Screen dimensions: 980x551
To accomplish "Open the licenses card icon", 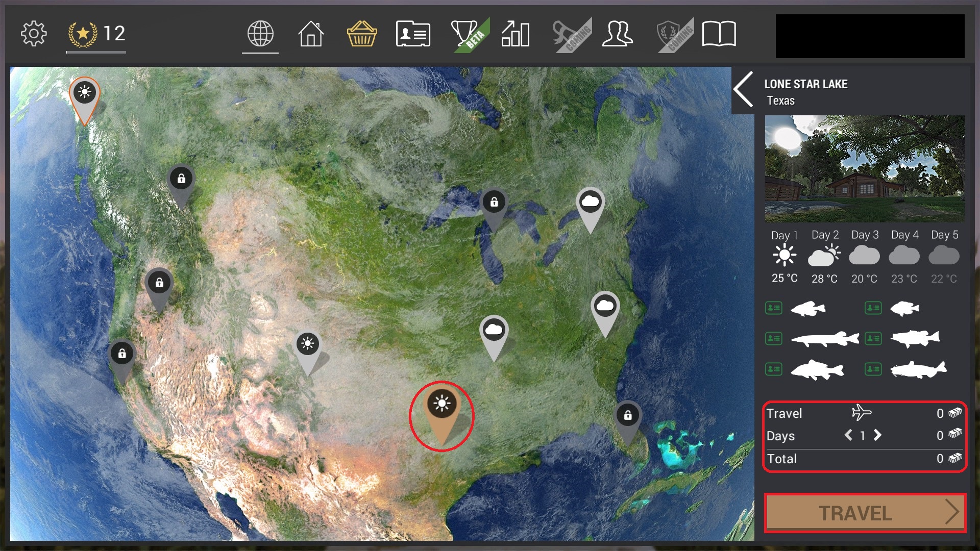I will coord(413,34).
